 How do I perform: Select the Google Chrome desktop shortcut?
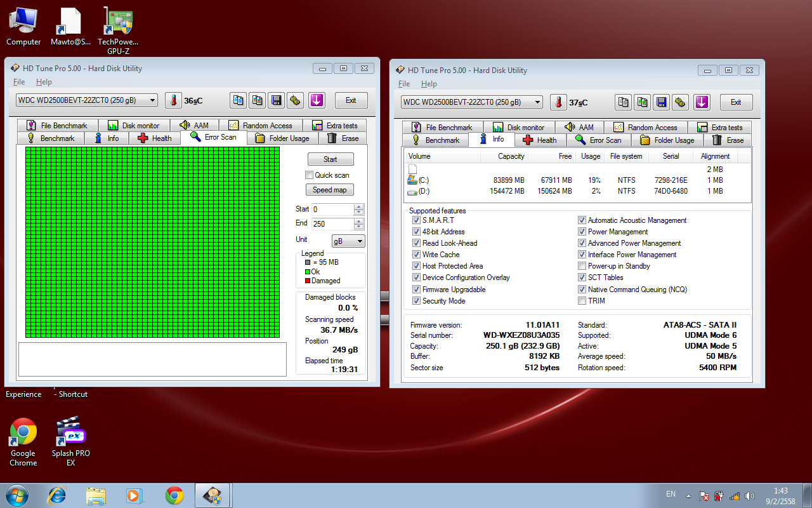pos(23,443)
